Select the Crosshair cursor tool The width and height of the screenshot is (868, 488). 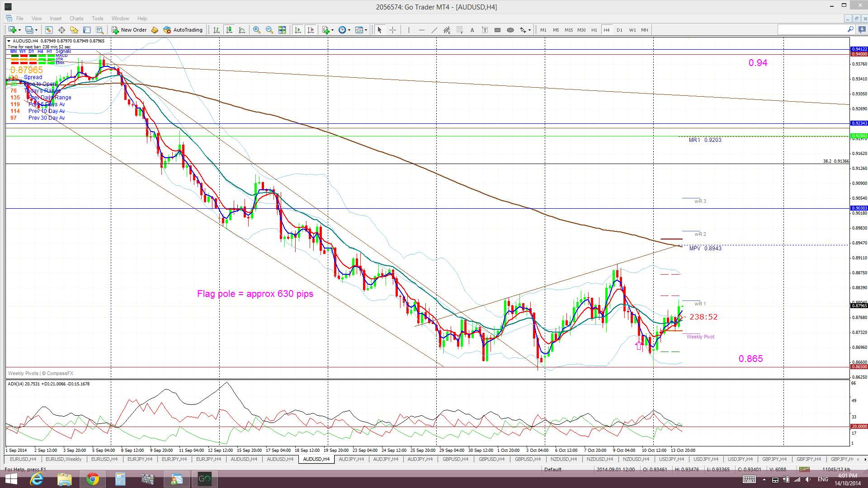click(392, 30)
